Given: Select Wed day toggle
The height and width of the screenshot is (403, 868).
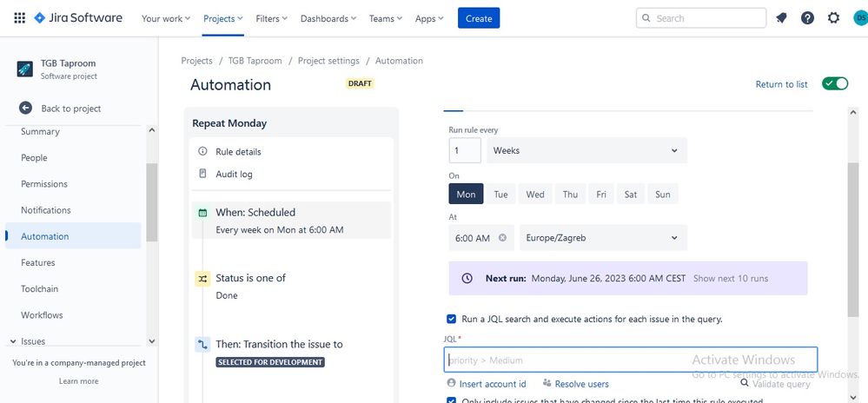Looking at the screenshot, I should [x=535, y=195].
